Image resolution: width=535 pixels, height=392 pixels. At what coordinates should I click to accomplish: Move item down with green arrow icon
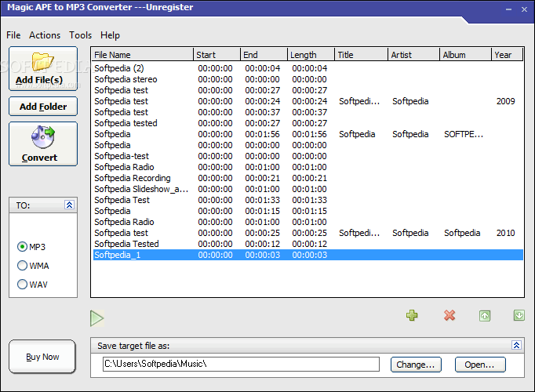click(519, 315)
